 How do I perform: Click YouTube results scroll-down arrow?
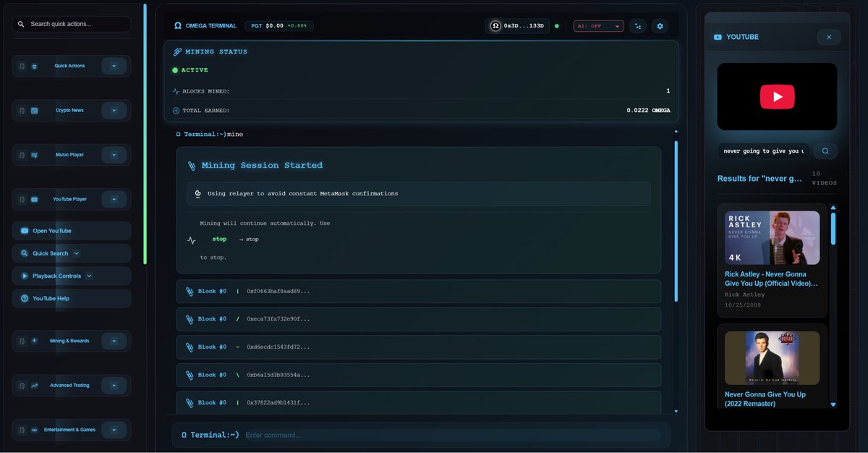coord(833,405)
